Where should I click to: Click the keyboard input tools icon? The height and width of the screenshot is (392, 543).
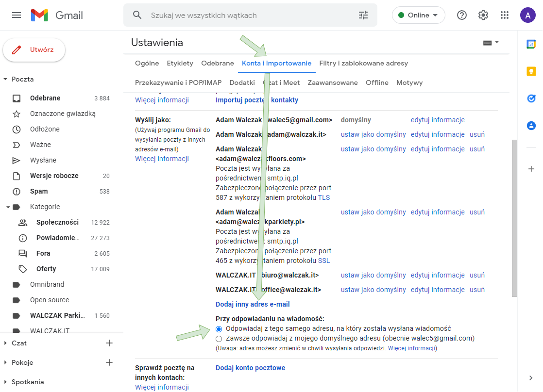click(487, 43)
